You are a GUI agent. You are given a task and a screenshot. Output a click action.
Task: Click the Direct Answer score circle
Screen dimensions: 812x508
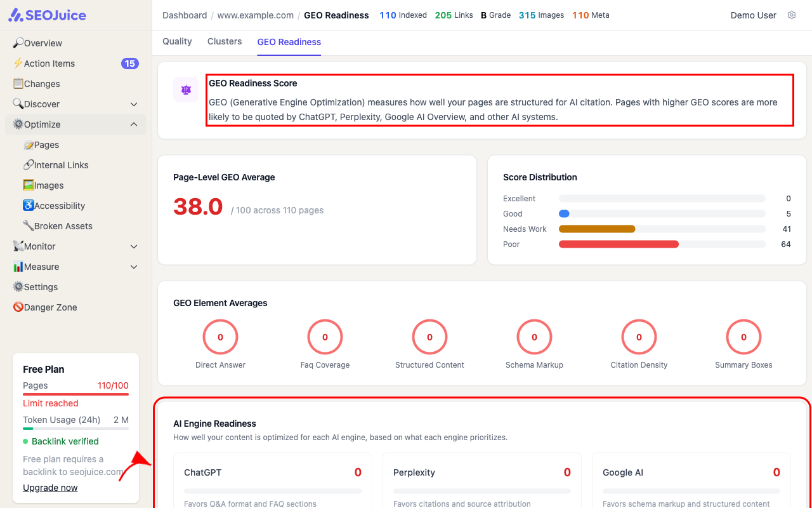[220, 337]
